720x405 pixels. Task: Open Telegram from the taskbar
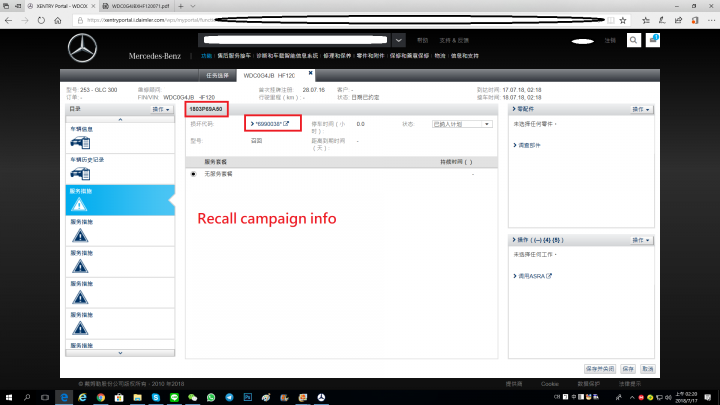point(229,398)
